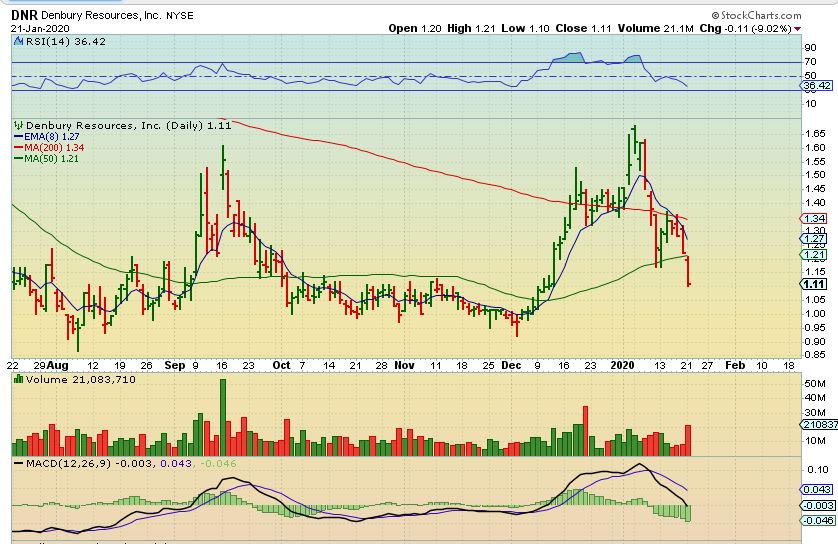Click the NYSE exchange label
This screenshot has width=838, height=544.
coord(180,16)
